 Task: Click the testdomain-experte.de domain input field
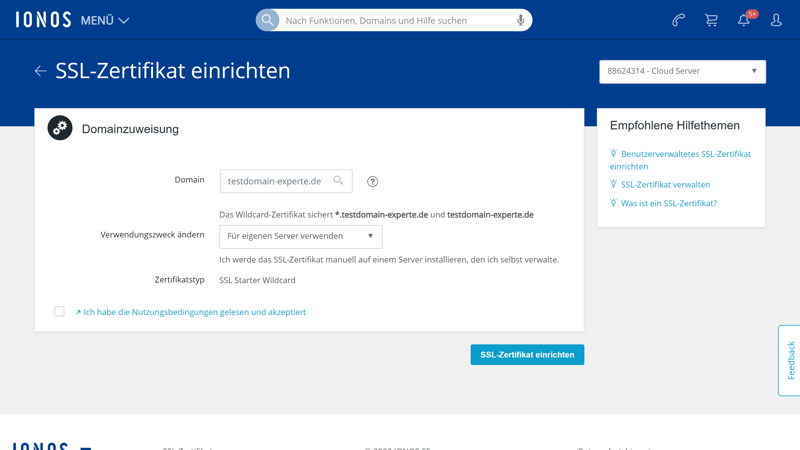coord(275,181)
